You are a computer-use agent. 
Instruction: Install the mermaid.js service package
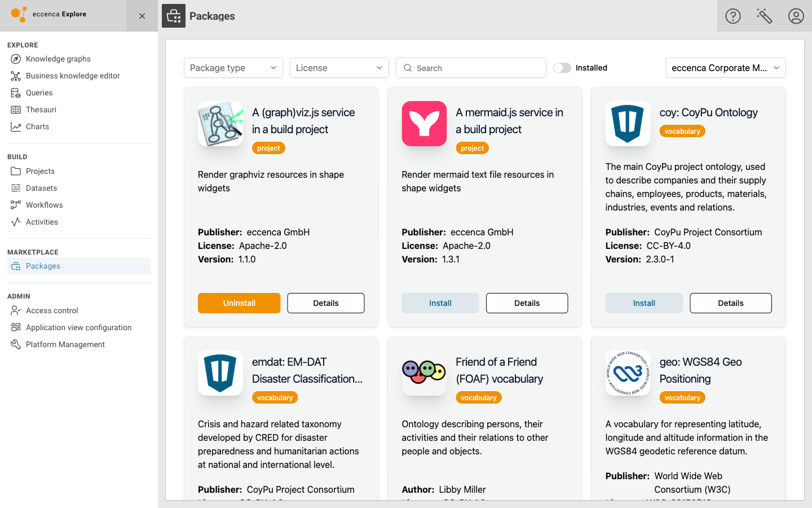pyautogui.click(x=440, y=303)
